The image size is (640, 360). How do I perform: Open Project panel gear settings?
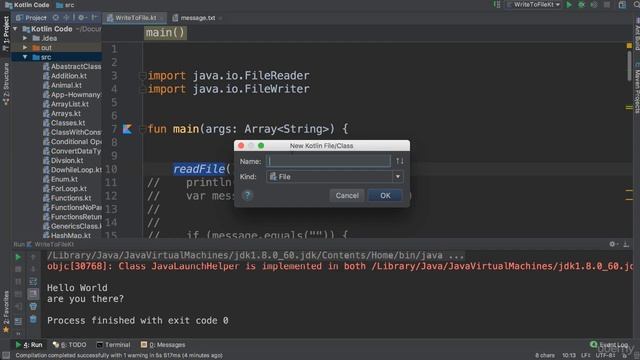[81, 18]
